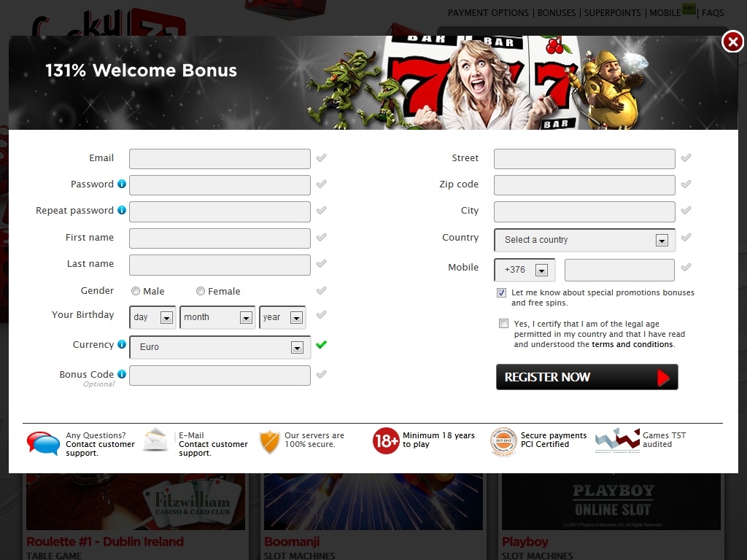Check the legal age certification checkbox
This screenshot has height=560, width=747.
point(503,324)
